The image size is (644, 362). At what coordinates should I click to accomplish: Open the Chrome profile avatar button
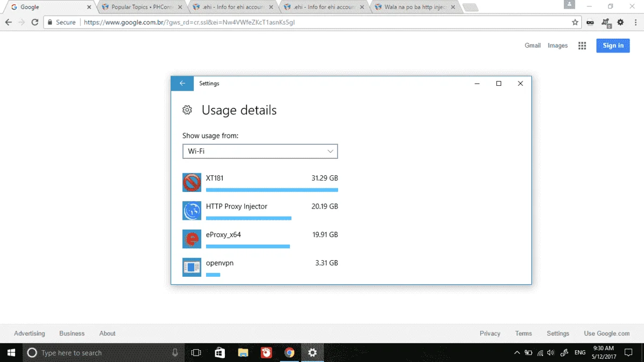(x=569, y=4)
